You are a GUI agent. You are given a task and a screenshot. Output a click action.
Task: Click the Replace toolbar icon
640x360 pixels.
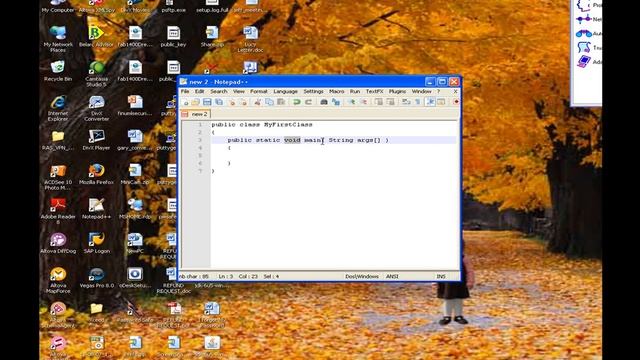[x=336, y=102]
